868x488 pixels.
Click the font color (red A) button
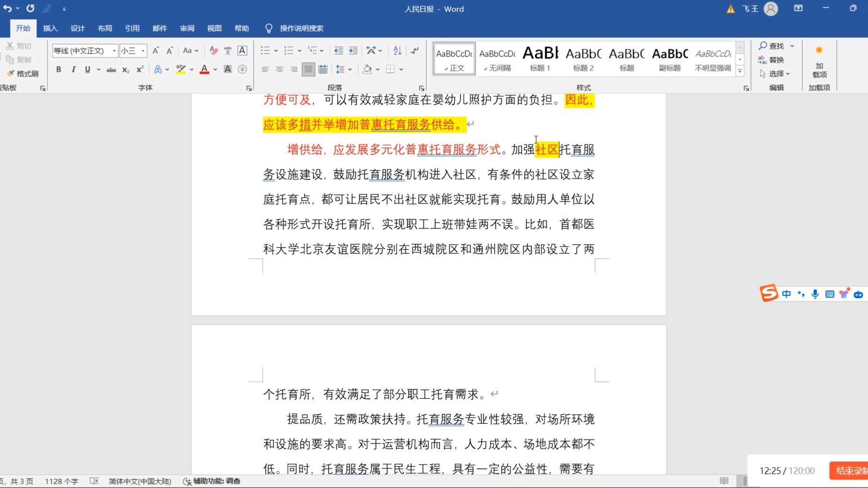tap(204, 70)
